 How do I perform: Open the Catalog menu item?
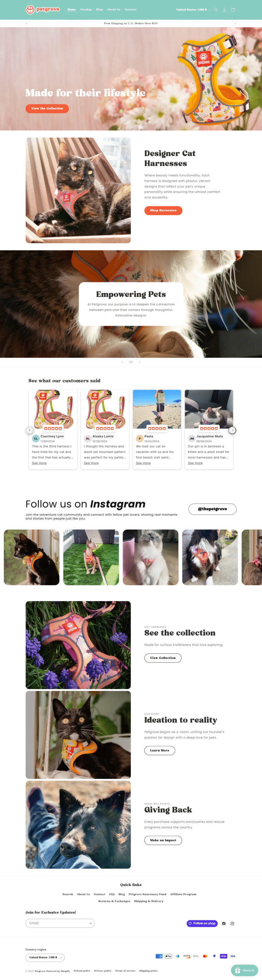[x=86, y=10]
